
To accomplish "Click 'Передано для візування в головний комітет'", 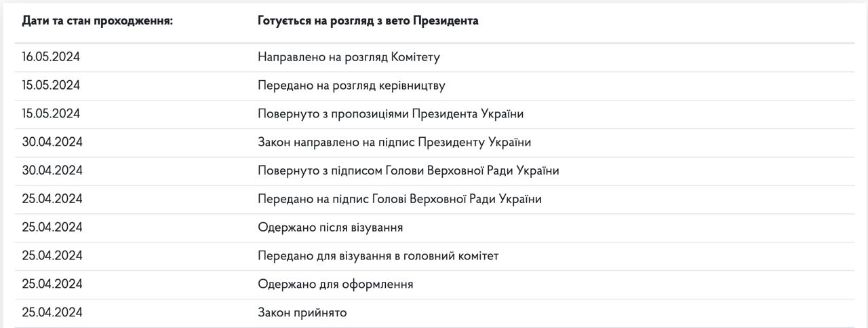I will 378,256.
